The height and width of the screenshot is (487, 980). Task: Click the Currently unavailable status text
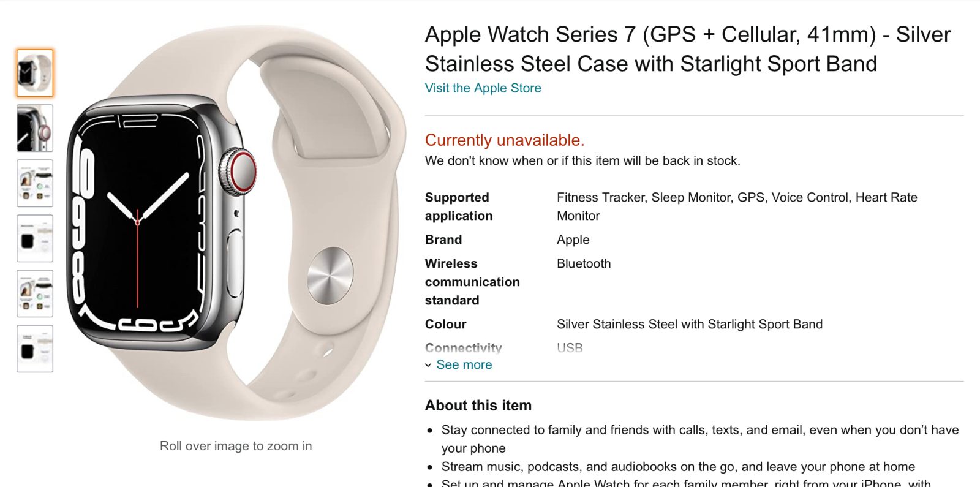point(505,140)
